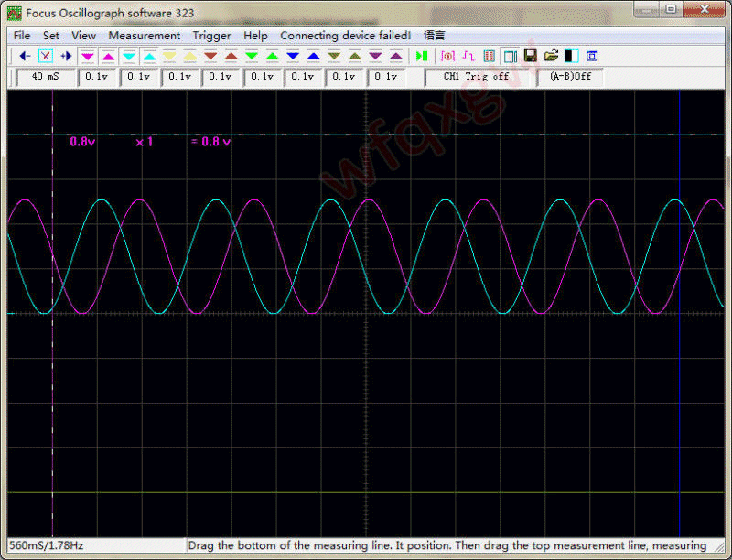
Task: Click the right arrow timebase icon
Action: (66, 56)
